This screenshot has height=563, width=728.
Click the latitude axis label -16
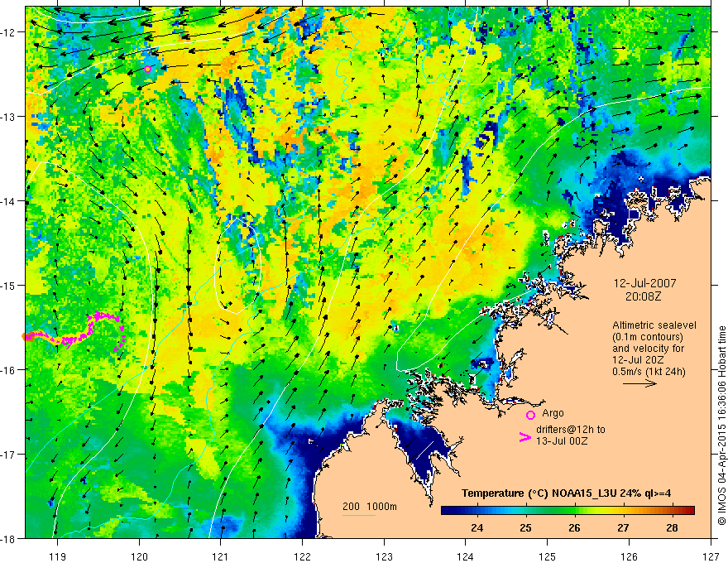point(9,370)
